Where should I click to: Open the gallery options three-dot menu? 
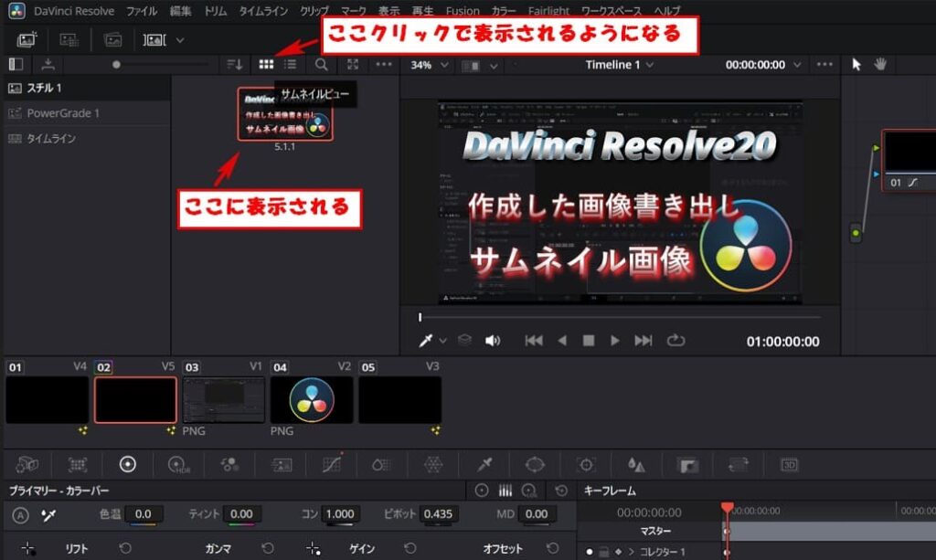tap(384, 65)
